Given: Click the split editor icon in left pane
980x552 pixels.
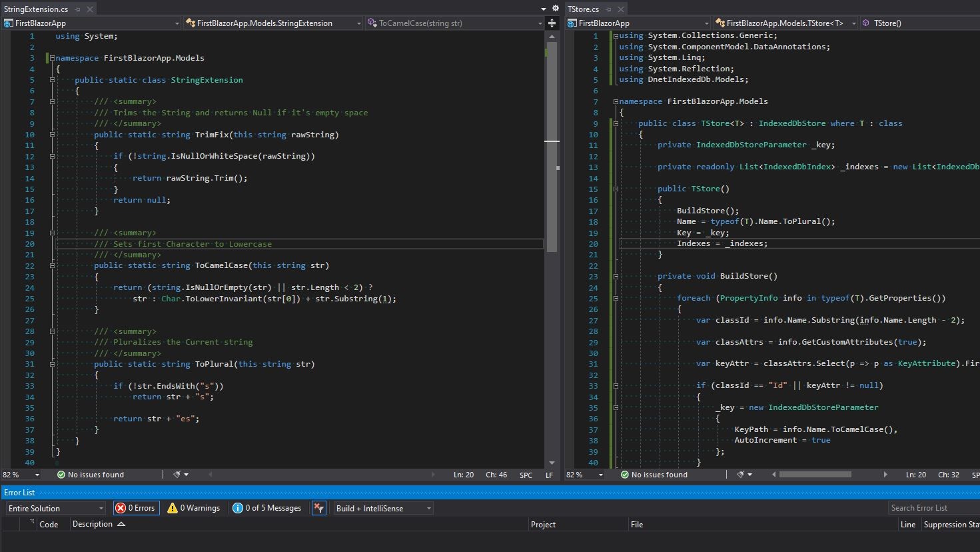Looking at the screenshot, I should [x=552, y=23].
